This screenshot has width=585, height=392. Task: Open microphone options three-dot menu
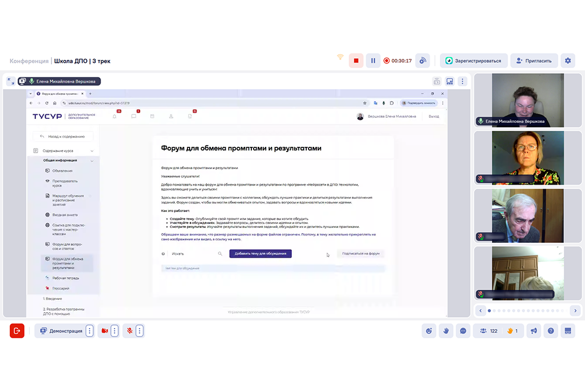click(139, 331)
